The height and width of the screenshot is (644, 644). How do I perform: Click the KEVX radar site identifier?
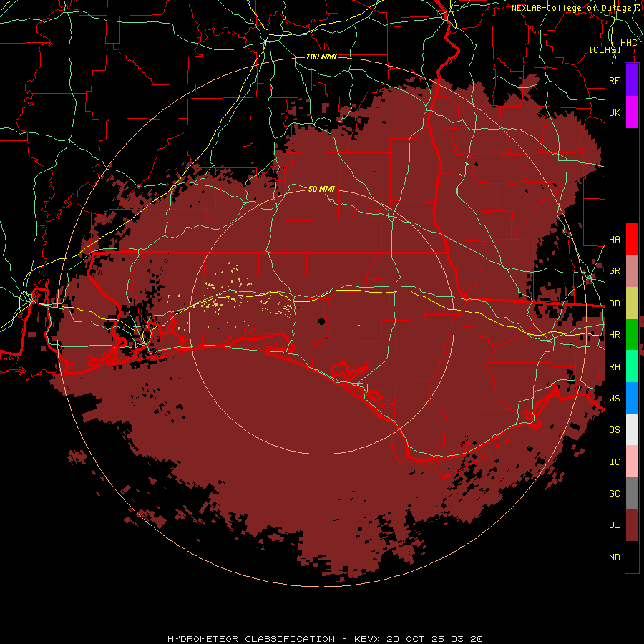click(367, 639)
